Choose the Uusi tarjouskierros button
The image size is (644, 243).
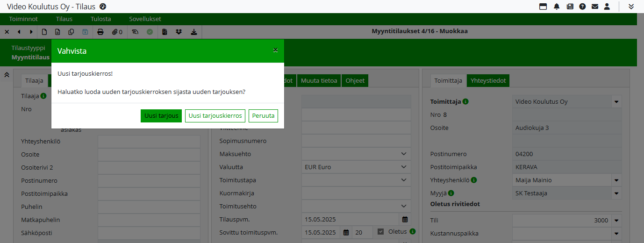click(215, 116)
